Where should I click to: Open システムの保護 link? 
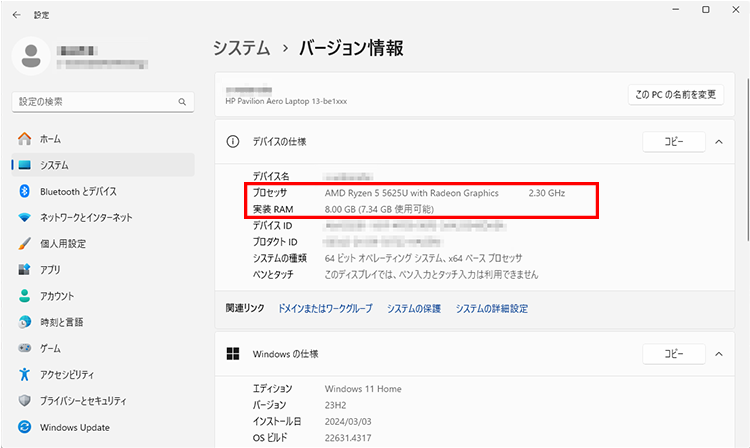414,308
